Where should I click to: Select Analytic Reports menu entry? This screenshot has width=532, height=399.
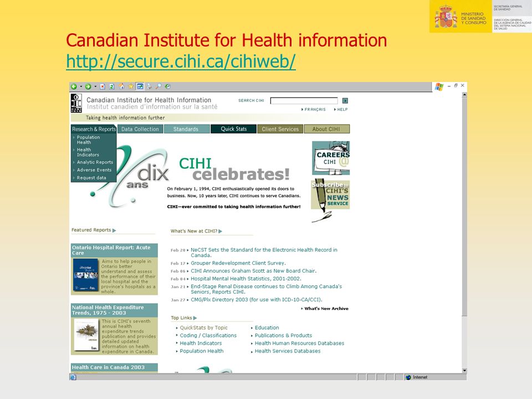[95, 162]
